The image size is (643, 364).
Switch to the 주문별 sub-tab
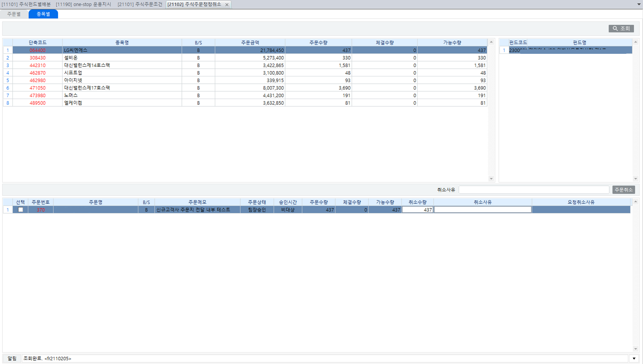click(x=14, y=14)
